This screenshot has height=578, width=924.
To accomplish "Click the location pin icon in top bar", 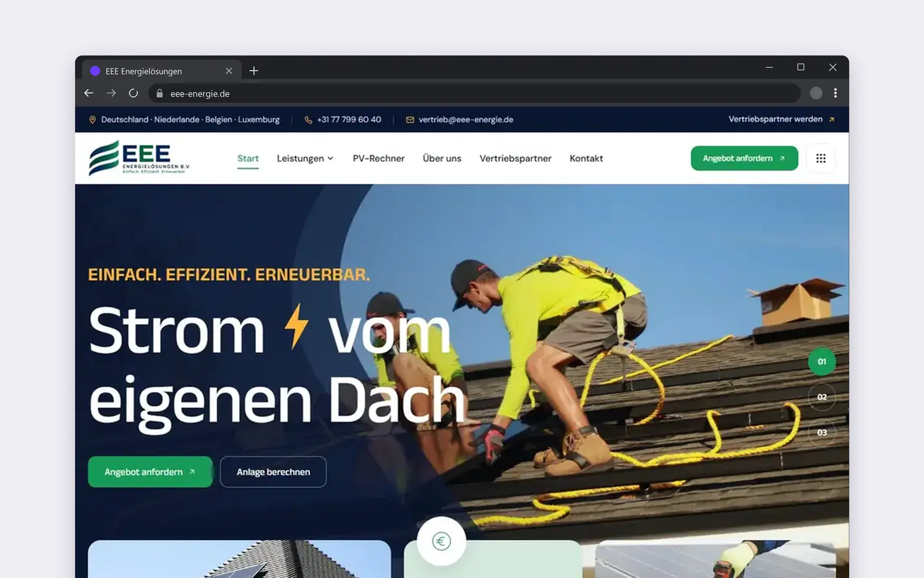I will click(x=92, y=120).
